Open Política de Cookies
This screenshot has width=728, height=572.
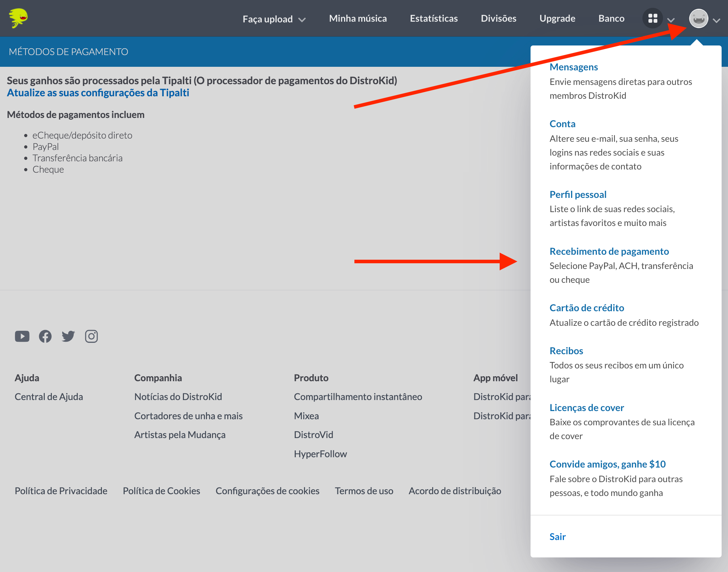(x=161, y=491)
